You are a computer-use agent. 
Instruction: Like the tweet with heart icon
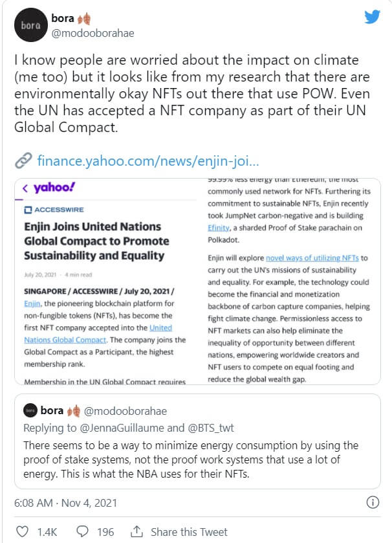pyautogui.click(x=23, y=531)
